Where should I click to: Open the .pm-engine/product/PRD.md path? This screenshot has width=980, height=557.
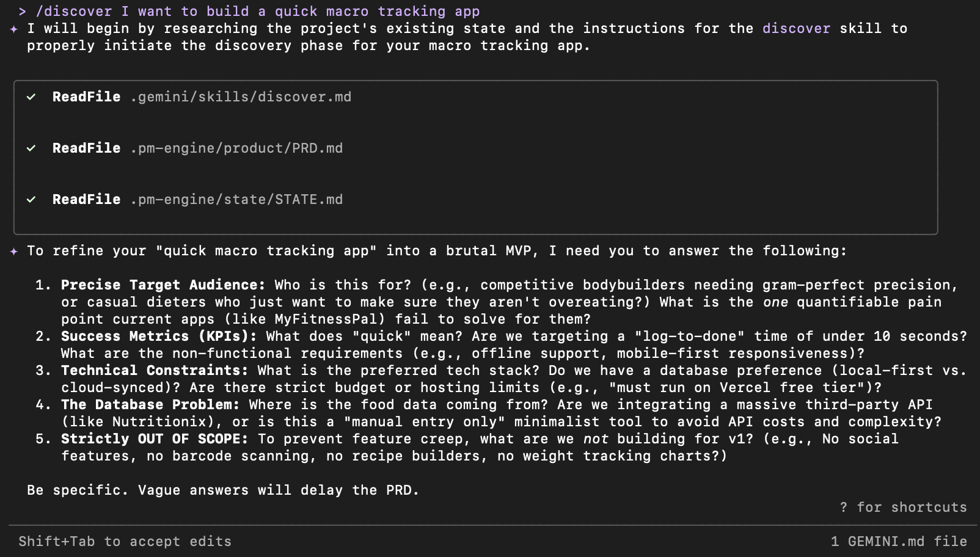(x=236, y=148)
